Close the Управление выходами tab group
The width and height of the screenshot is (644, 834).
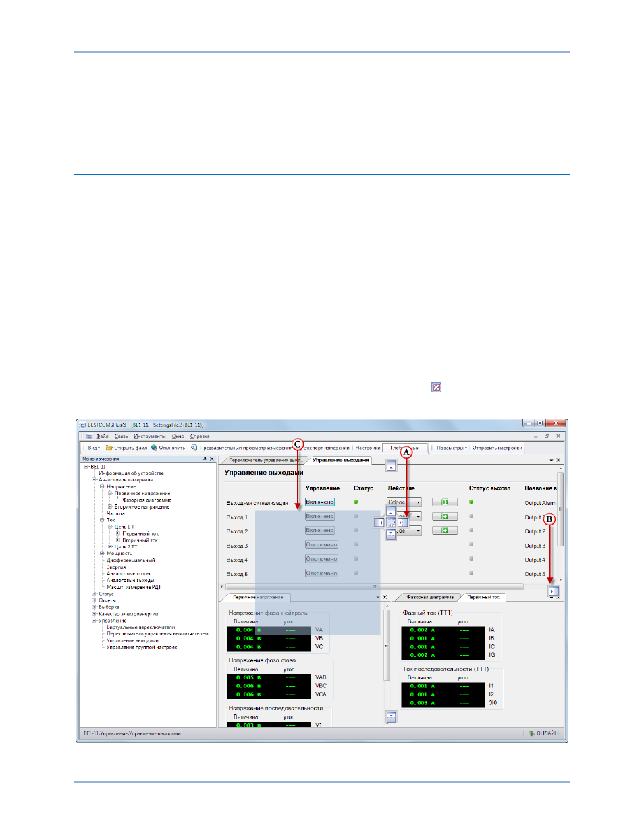coord(558,460)
